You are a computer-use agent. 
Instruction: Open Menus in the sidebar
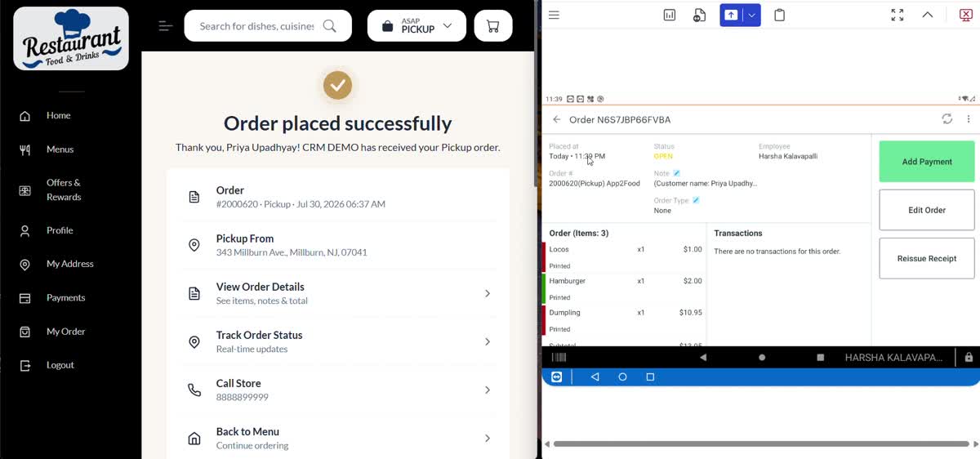click(60, 149)
